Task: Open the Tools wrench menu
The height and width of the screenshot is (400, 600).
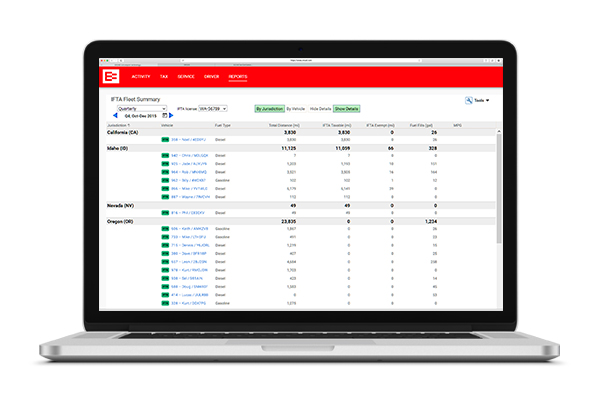Action: tap(477, 101)
